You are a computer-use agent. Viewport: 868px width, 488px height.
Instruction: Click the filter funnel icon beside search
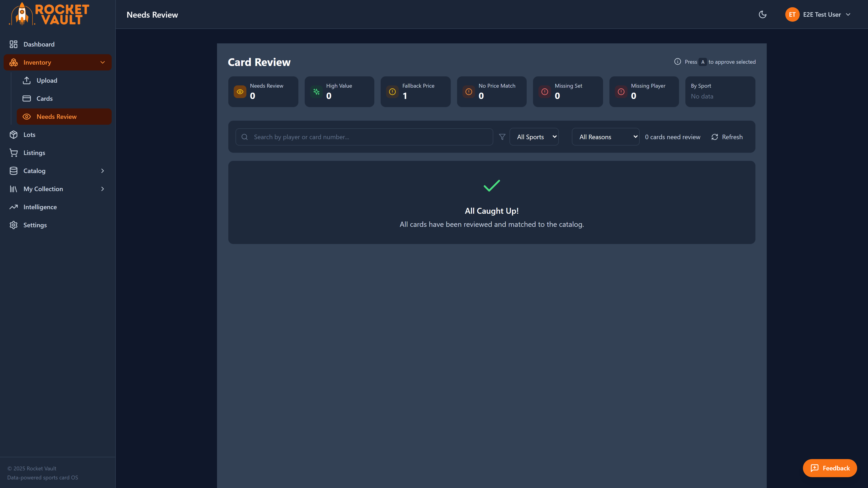(x=502, y=137)
